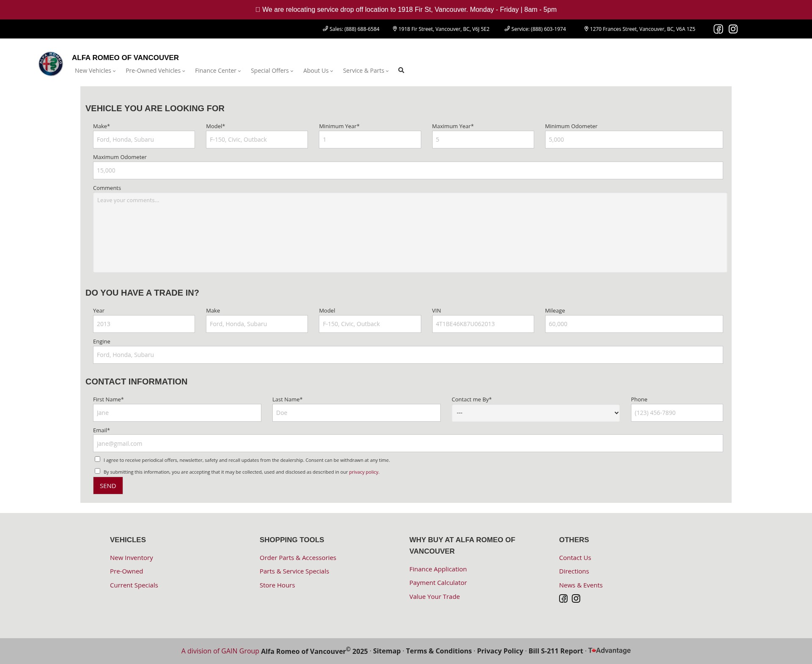Open Instagram icon in top bar
812x664 pixels.
[733, 29]
